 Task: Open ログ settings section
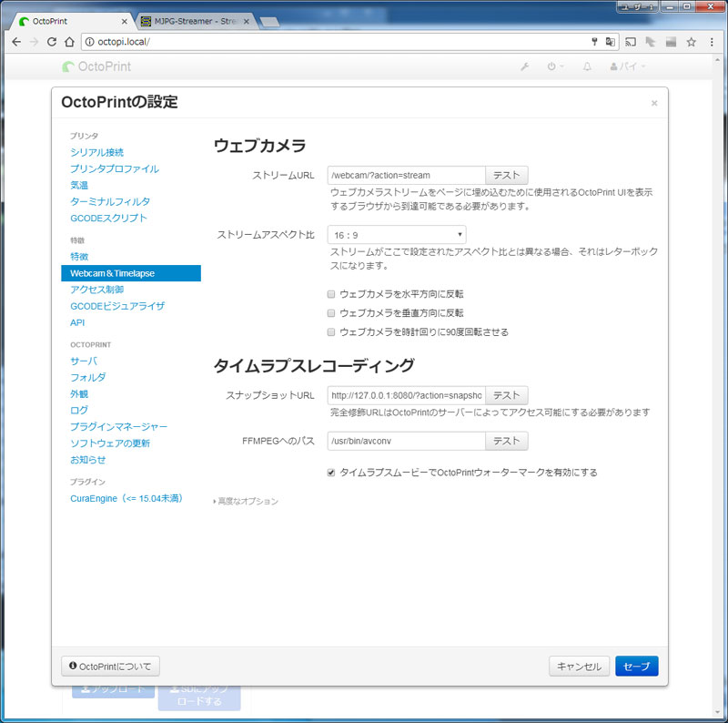[79, 411]
